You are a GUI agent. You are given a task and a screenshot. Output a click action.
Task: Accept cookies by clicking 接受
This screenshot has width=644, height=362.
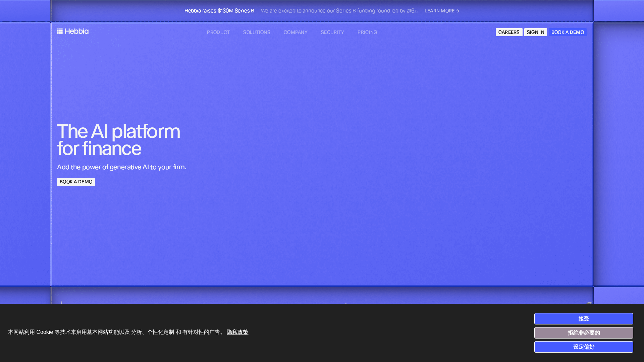point(584,319)
